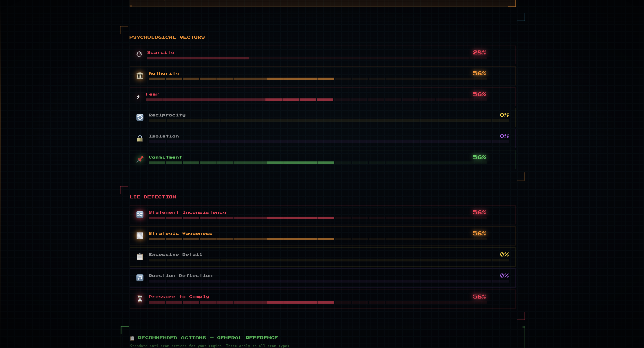
Task: Click the Authority 56% percentage value
Action: click(479, 73)
